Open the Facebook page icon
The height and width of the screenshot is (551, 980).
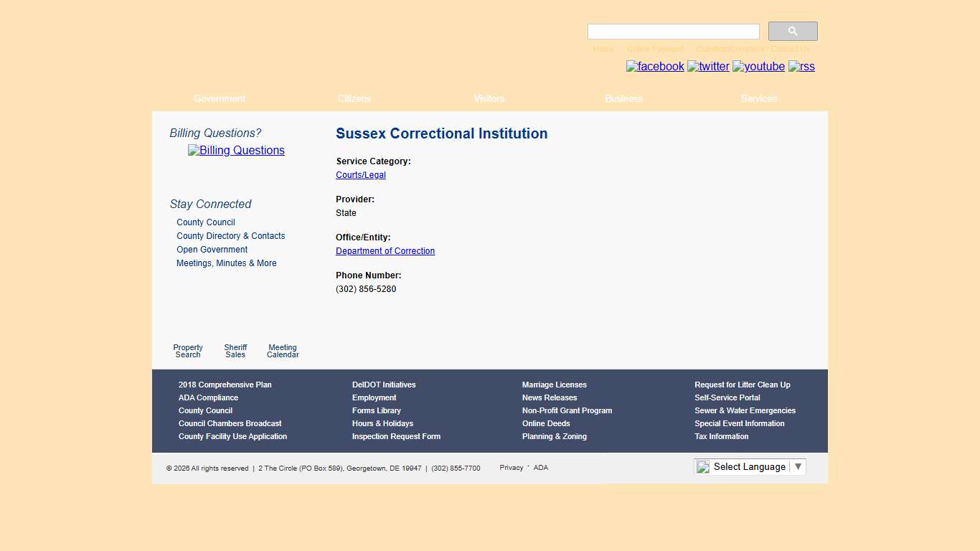point(654,66)
